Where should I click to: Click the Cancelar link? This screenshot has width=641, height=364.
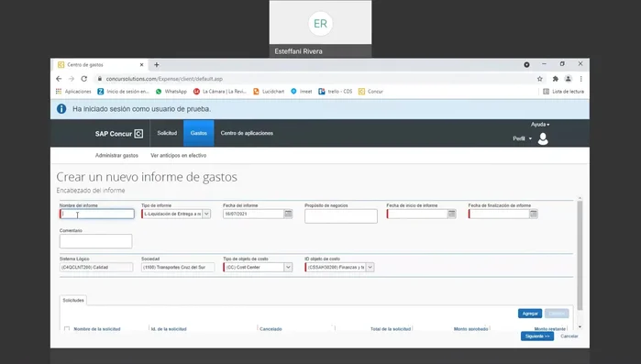569,336
